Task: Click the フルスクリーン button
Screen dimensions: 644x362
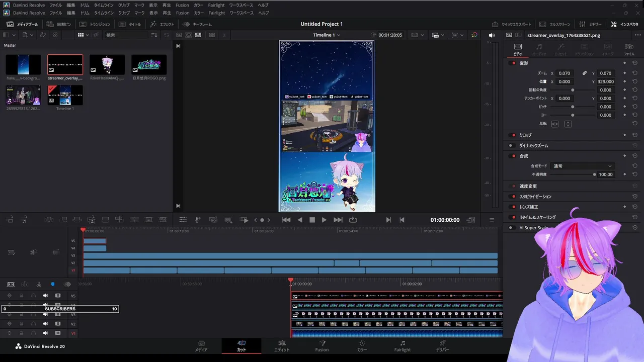Action: click(555, 24)
